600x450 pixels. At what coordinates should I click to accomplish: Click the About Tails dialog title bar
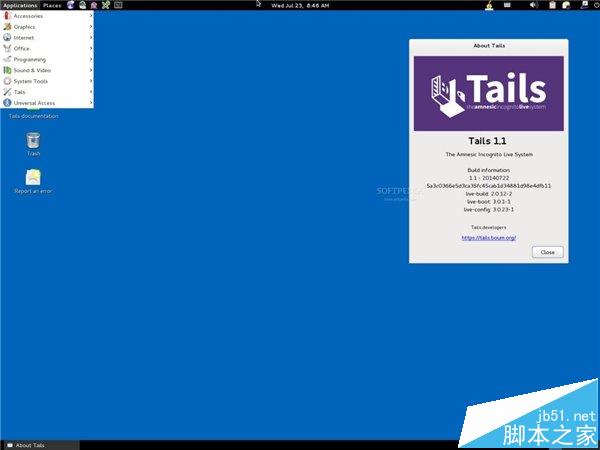coord(489,46)
